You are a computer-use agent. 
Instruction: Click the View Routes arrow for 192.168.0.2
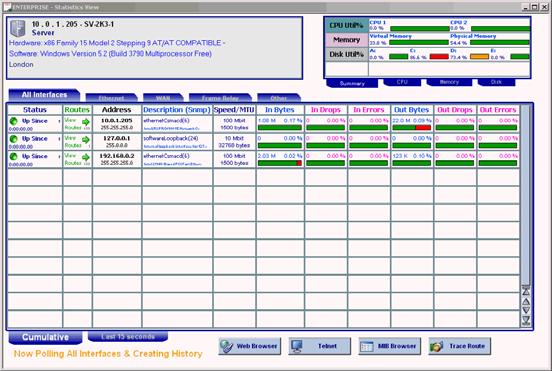[86, 157]
